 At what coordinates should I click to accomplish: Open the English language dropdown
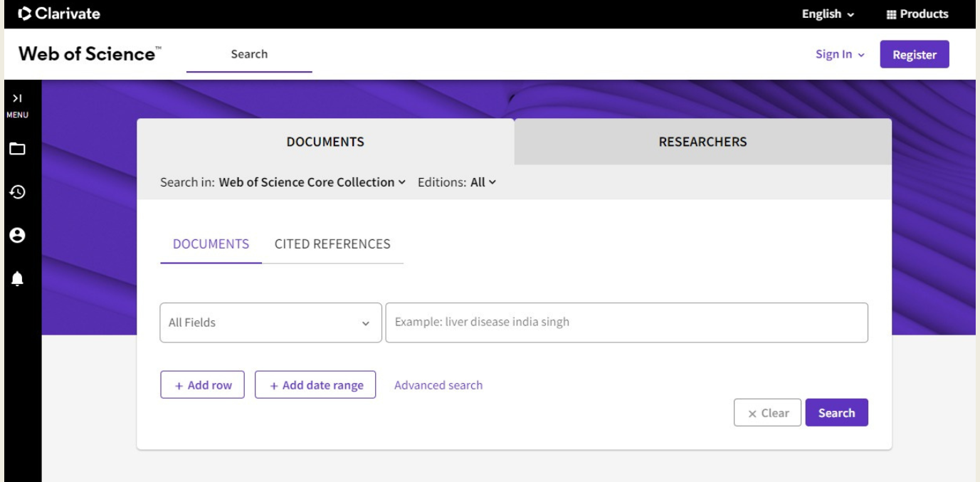(828, 14)
